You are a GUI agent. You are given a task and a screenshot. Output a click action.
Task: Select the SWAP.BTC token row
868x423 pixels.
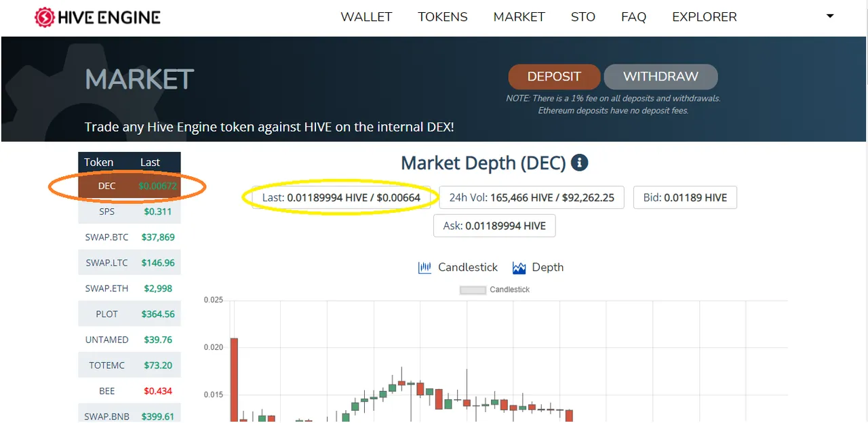tap(130, 237)
